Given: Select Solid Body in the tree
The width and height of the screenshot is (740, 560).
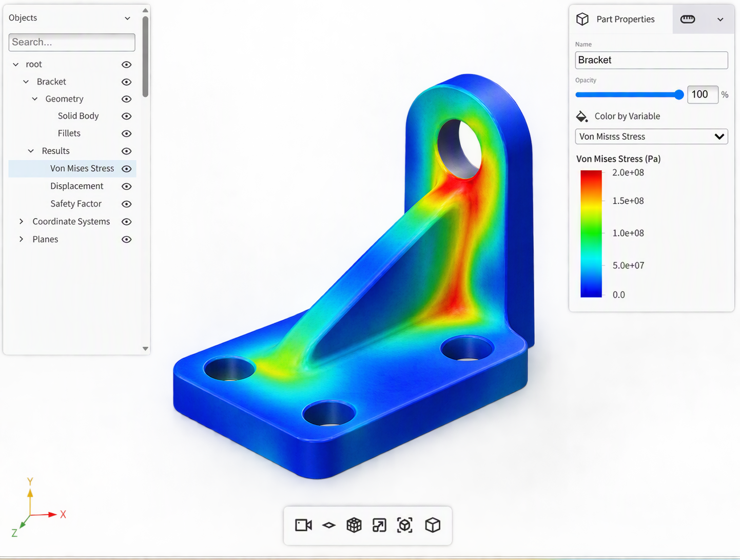Looking at the screenshot, I should (78, 116).
